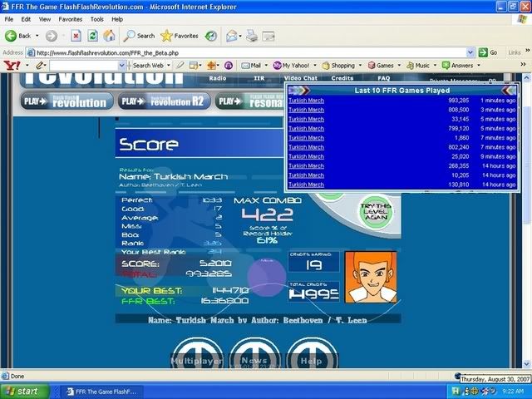Screen dimensions: 532x399
Task: Click the Stop loading icon
Action: [x=75, y=36]
